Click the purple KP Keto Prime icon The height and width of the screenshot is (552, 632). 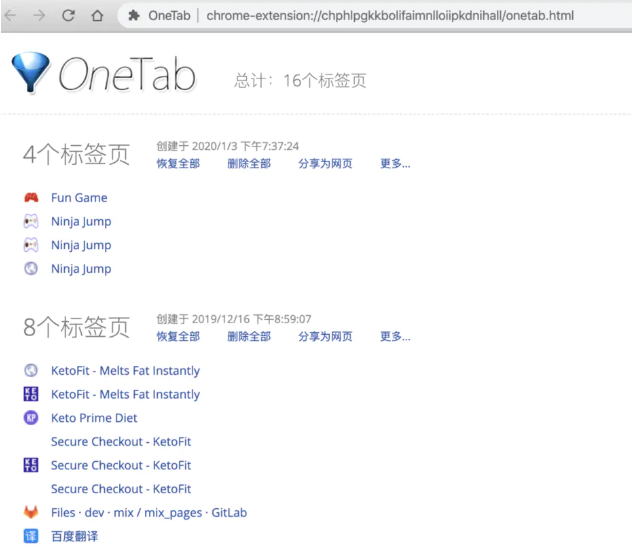pyautogui.click(x=31, y=418)
